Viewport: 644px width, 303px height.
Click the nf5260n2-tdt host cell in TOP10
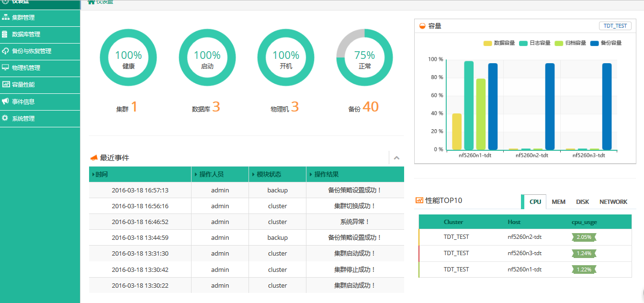[x=525, y=236]
